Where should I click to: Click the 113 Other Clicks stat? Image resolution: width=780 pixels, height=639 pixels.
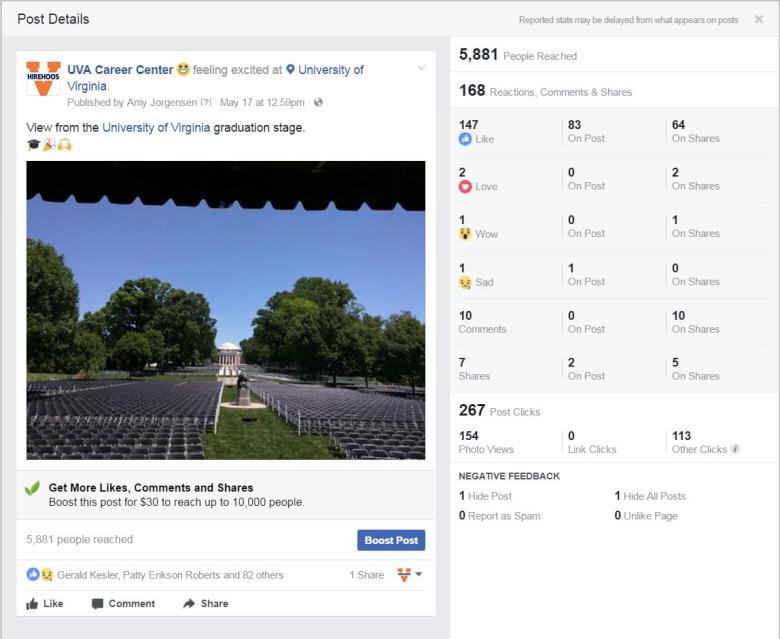(x=699, y=442)
